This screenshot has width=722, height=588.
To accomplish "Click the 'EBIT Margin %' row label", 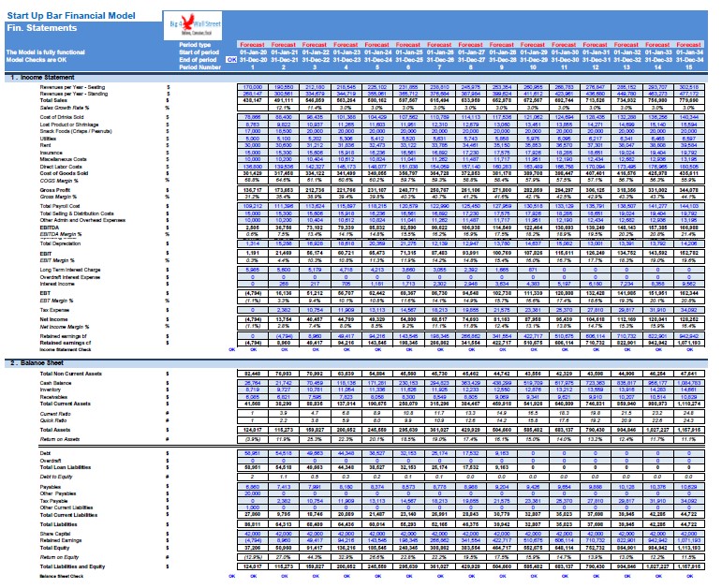I will coord(56,260).
